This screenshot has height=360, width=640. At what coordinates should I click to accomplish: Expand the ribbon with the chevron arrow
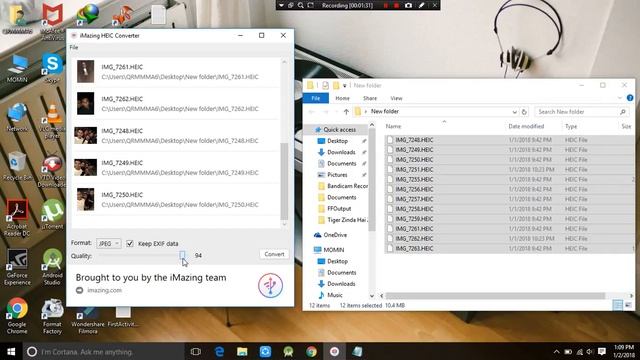click(x=620, y=98)
